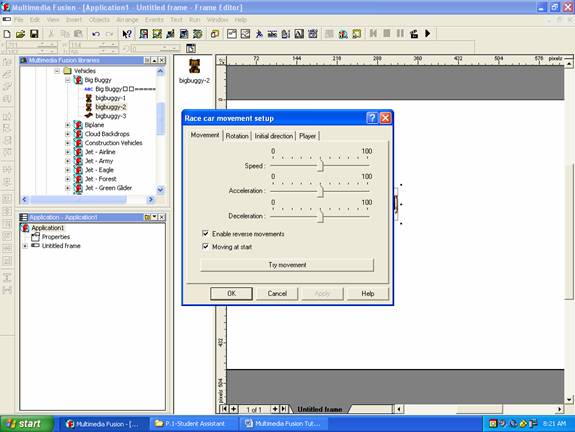Click the Acceleration slider handle
The width and height of the screenshot is (575, 432).
(321, 191)
